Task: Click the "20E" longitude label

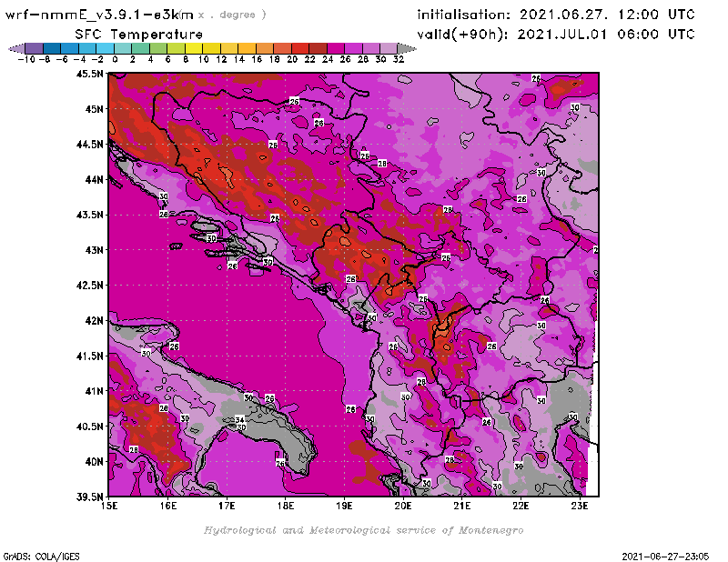Action: click(403, 506)
